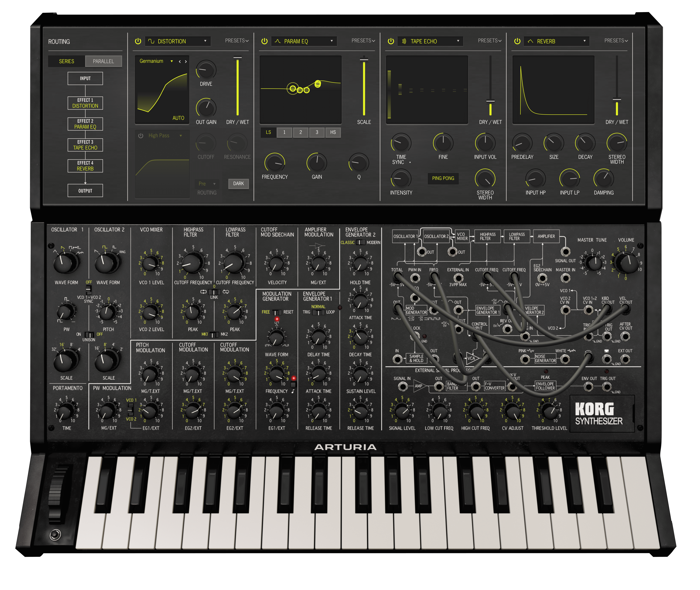700x590 pixels.
Task: Click the DARK filter button
Action: (x=238, y=184)
